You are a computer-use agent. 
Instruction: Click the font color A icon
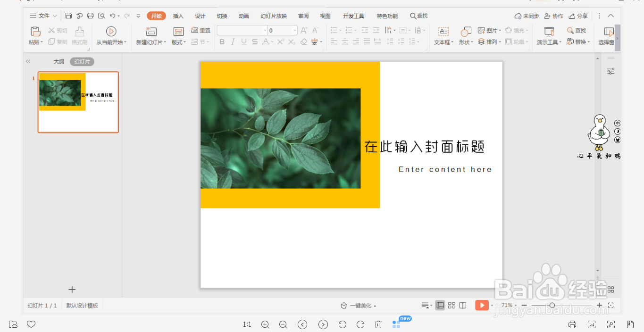pos(266,42)
